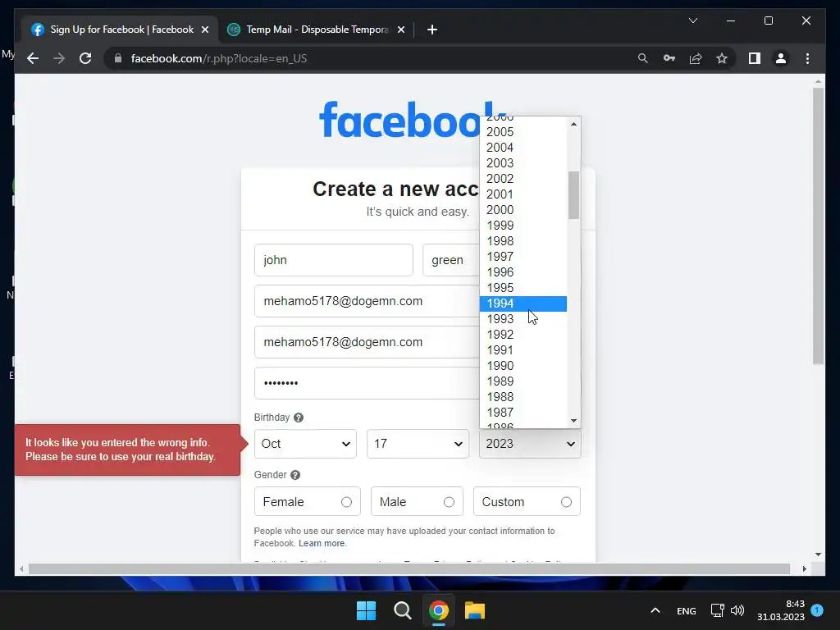Screen dimensions: 840x630
Task: Pick 1993 in the year list
Action: [x=523, y=319]
